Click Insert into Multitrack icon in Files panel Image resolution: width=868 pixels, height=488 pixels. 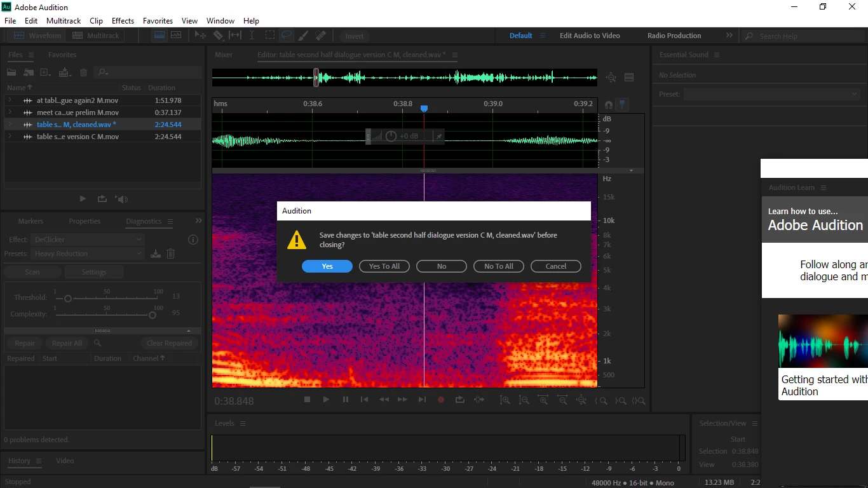(x=65, y=73)
